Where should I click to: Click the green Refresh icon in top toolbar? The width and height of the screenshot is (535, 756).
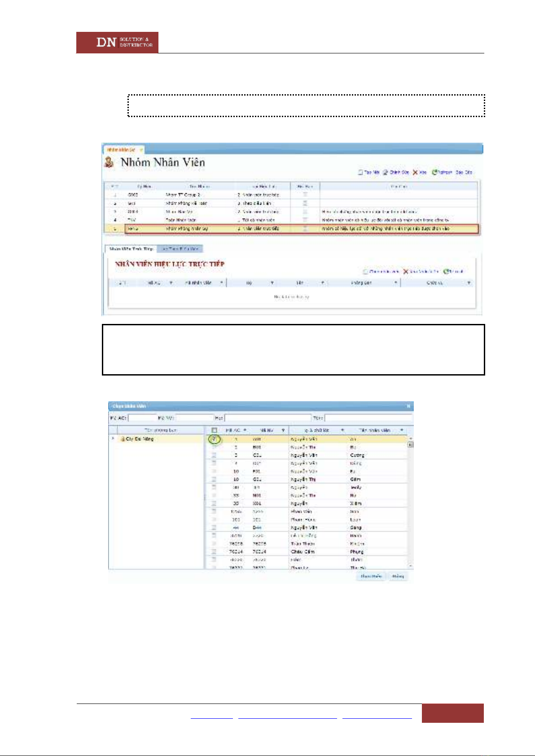434,172
